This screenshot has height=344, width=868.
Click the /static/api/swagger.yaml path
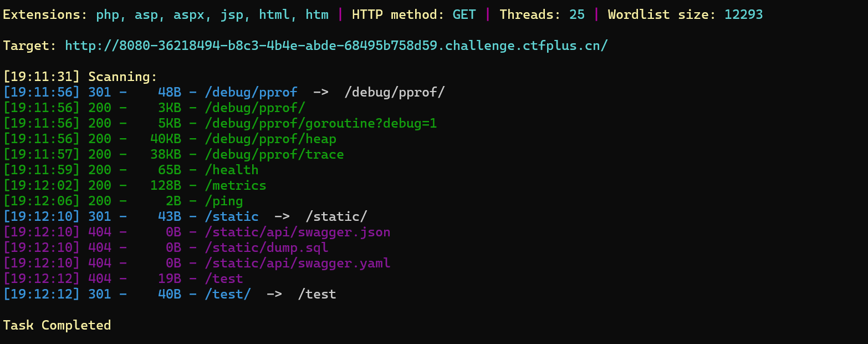(x=298, y=263)
